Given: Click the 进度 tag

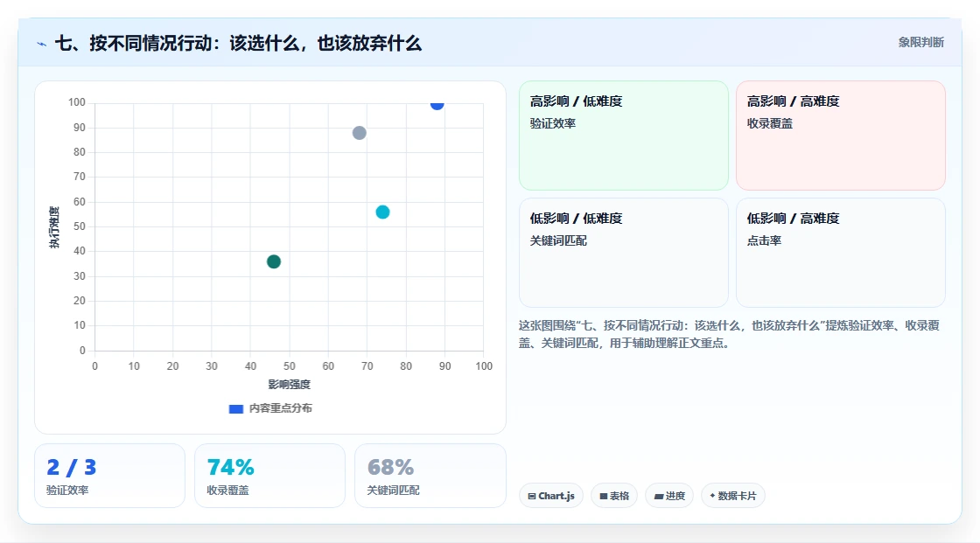Looking at the screenshot, I should (669, 496).
